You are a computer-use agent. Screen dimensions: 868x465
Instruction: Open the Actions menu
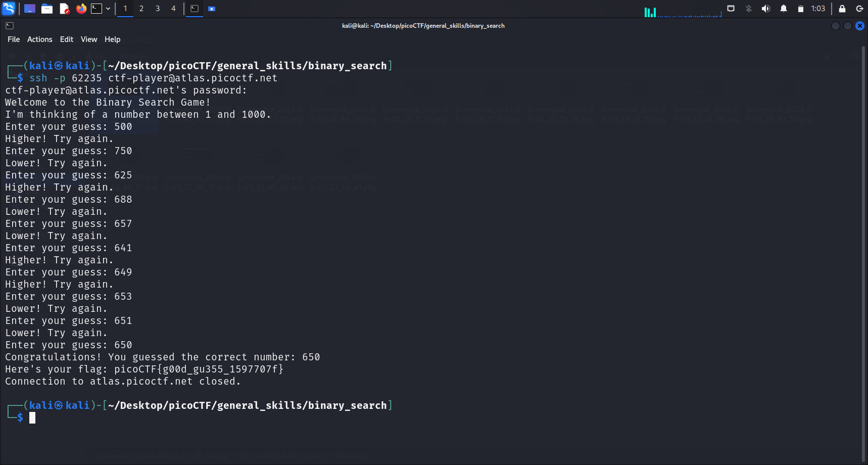(39, 39)
